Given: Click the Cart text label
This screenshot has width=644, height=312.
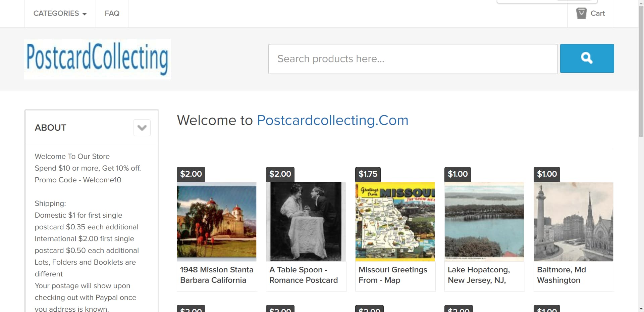Looking at the screenshot, I should (598, 13).
